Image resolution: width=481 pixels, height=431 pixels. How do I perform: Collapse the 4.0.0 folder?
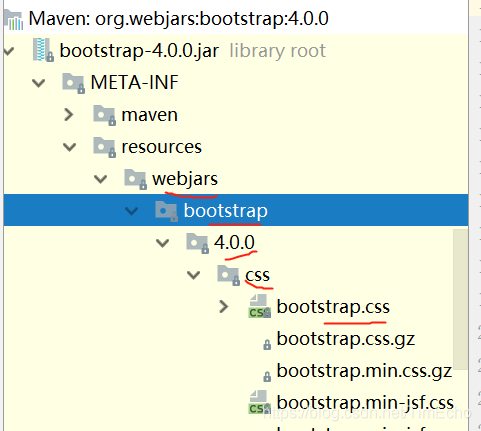point(163,243)
